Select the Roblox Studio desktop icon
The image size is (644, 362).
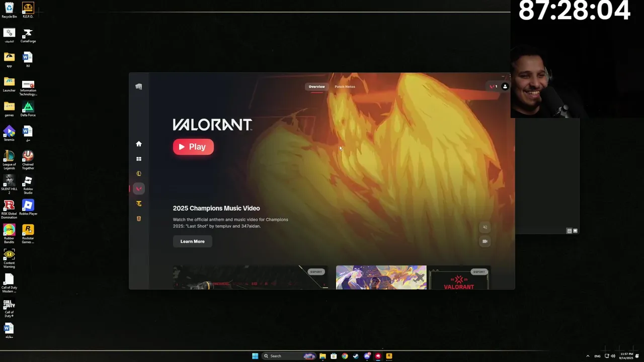(28, 184)
